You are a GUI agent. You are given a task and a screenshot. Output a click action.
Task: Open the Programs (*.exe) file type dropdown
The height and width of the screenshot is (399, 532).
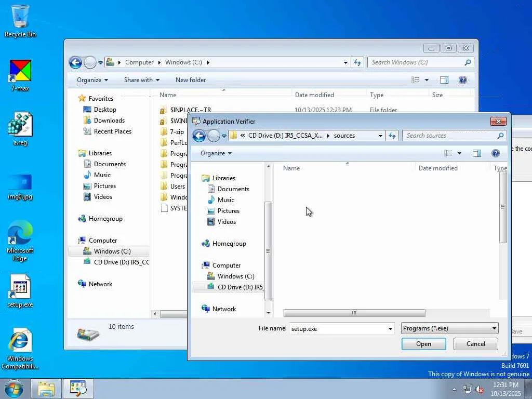[449, 328]
